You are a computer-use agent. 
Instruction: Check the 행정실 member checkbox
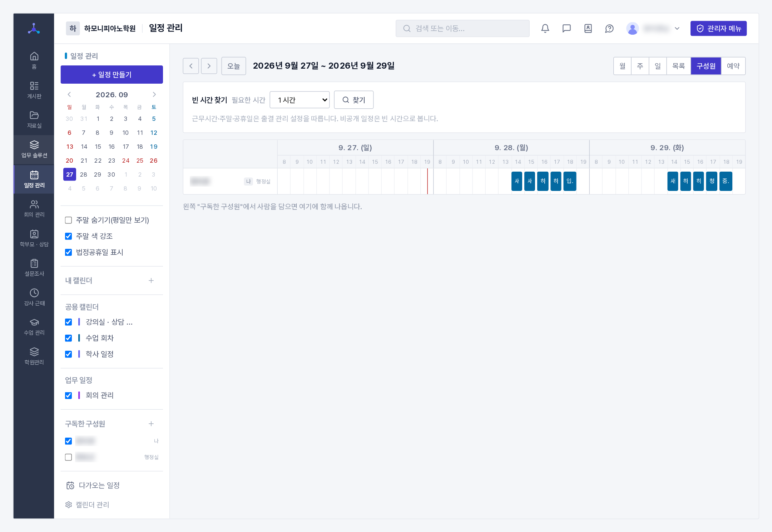[x=68, y=457]
